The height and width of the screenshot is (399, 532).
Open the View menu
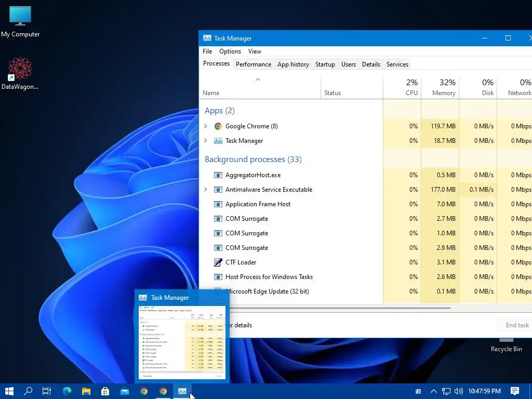(x=255, y=51)
